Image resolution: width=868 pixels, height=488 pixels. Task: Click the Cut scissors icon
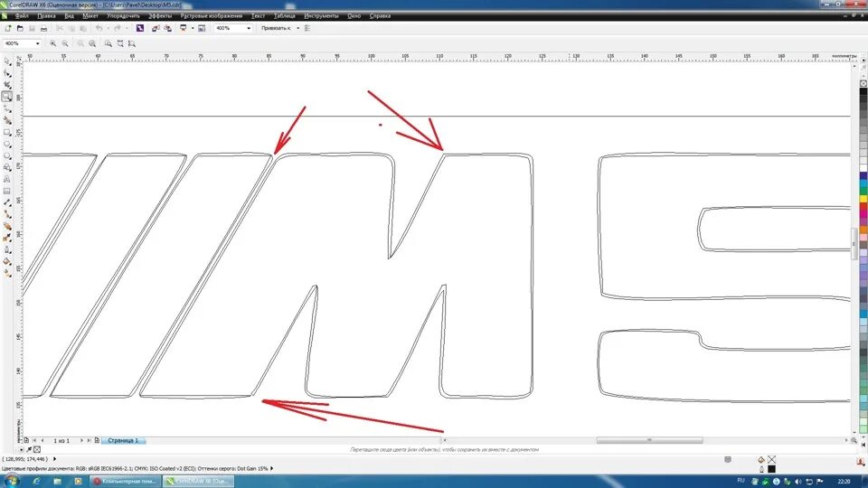point(60,28)
